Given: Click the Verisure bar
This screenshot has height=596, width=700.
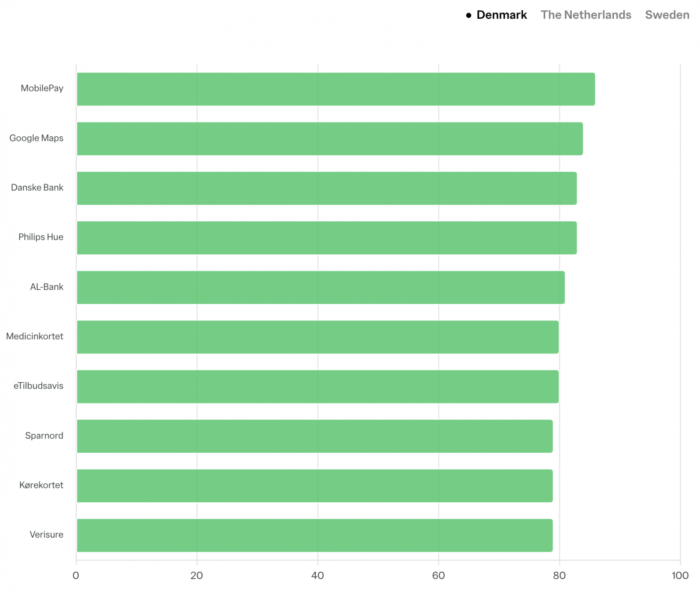Looking at the screenshot, I should pyautogui.click(x=315, y=535).
